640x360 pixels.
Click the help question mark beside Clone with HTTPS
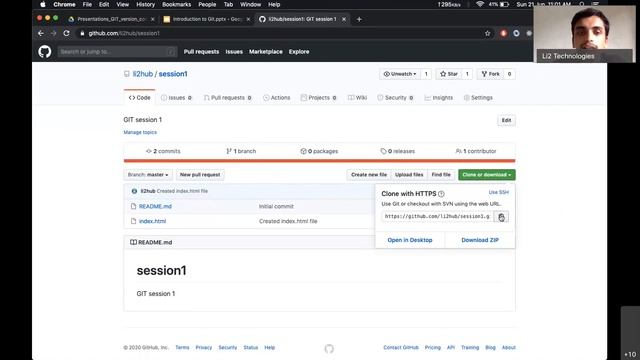click(441, 194)
